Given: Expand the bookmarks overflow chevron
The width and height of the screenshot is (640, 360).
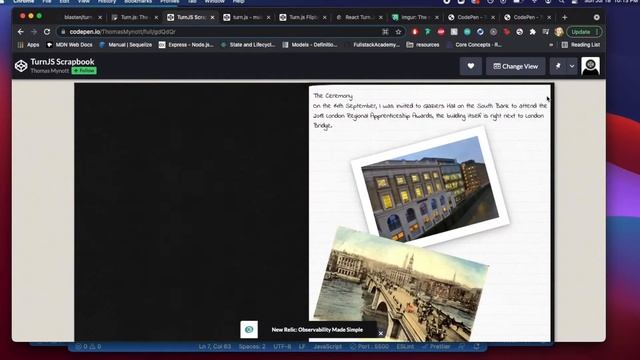Looking at the screenshot, I should 551,45.
